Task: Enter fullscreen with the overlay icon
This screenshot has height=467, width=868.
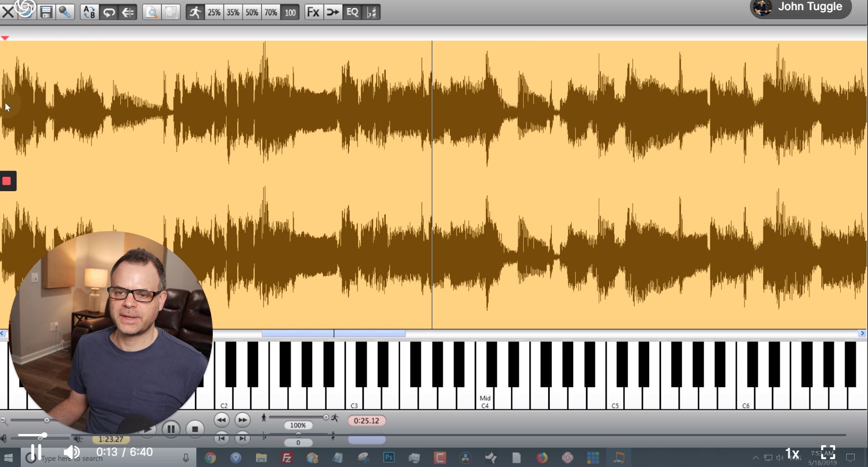Action: tap(828, 453)
